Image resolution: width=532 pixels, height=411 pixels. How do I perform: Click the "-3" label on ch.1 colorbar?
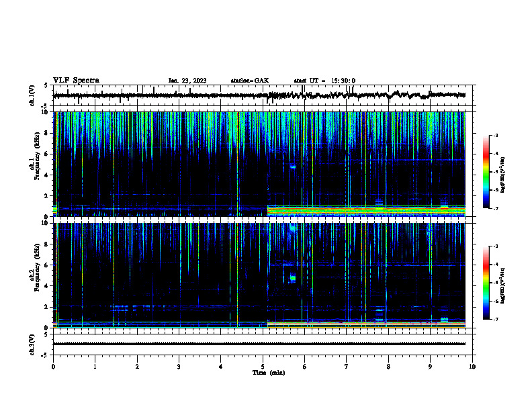pyautogui.click(x=496, y=135)
